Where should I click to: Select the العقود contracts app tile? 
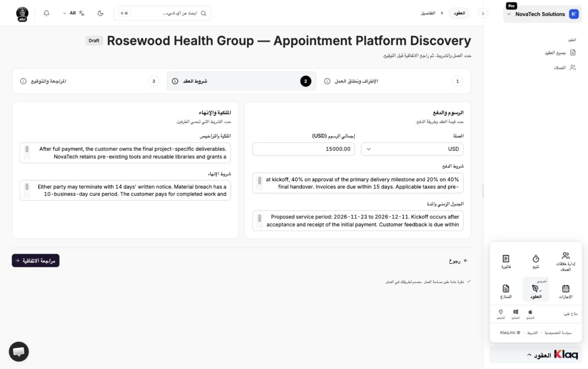(536, 290)
